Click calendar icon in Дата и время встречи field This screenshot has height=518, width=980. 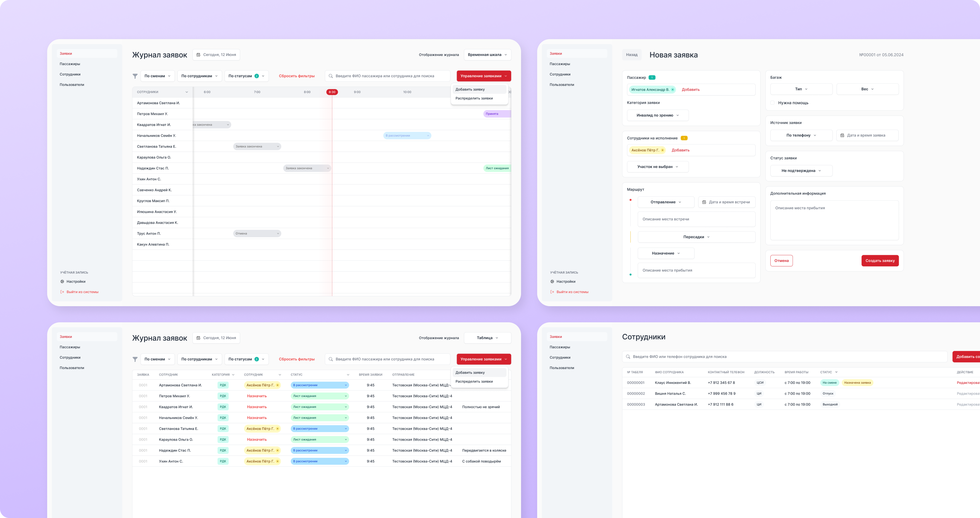click(704, 202)
